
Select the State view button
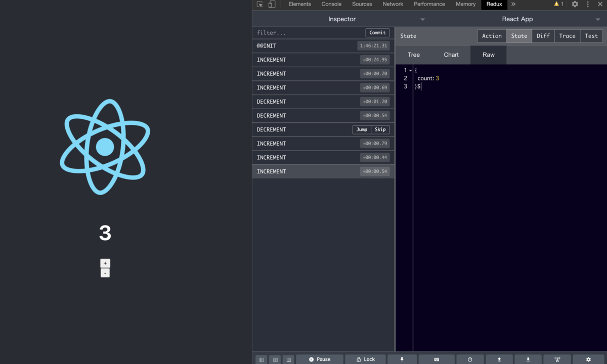coord(519,36)
